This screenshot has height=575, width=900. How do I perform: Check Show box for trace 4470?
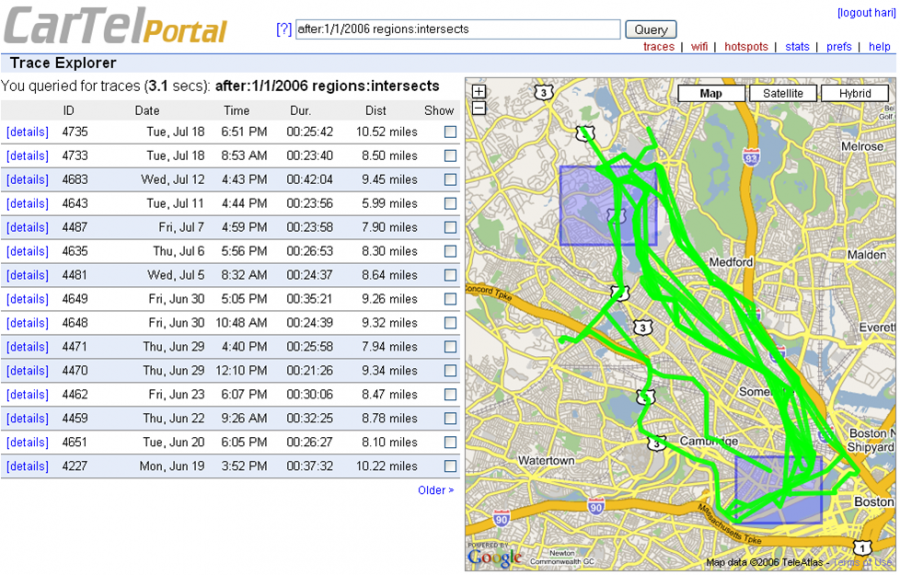451,371
